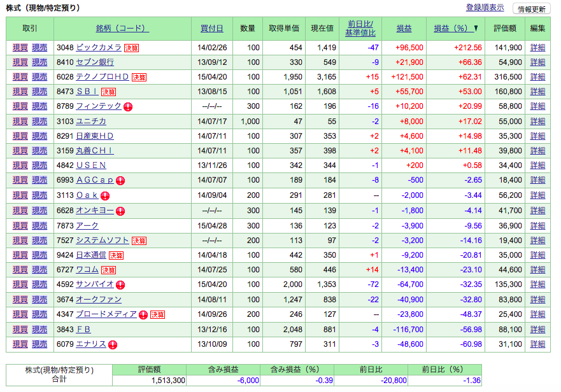
Task: Open 詳細 for SBI row
Action: [x=537, y=92]
